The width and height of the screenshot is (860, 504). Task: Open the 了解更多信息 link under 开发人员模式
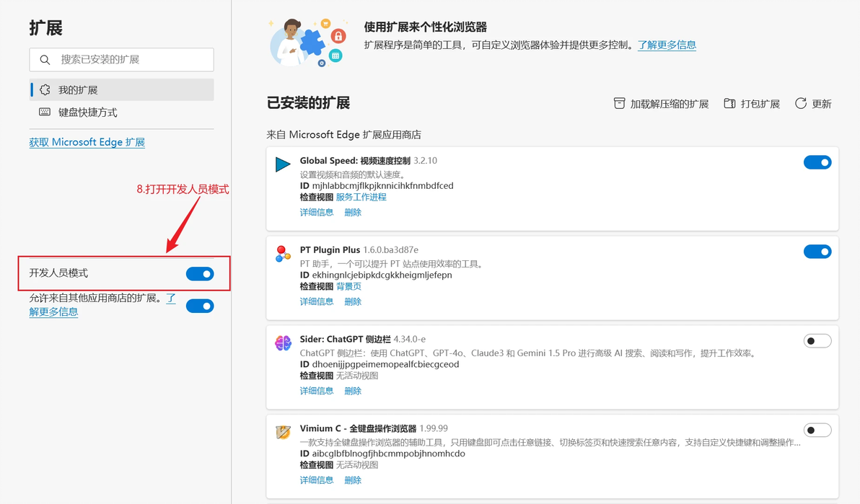pos(53,311)
